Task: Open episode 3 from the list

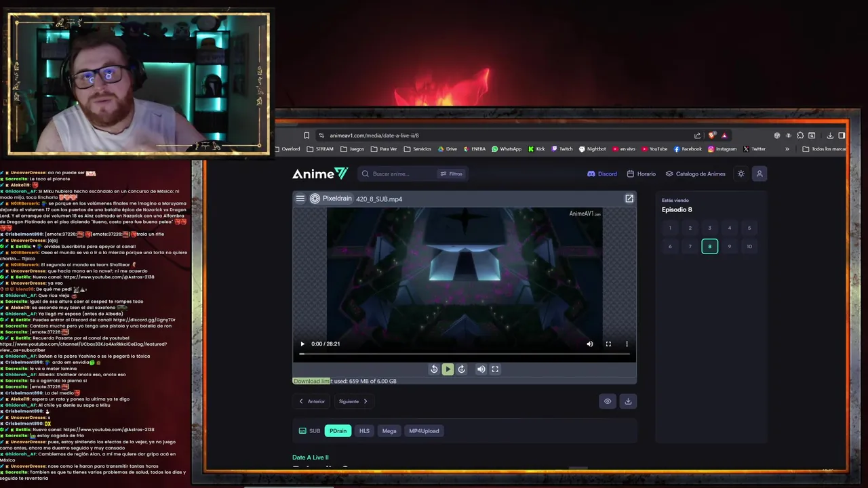Action: 710,228
